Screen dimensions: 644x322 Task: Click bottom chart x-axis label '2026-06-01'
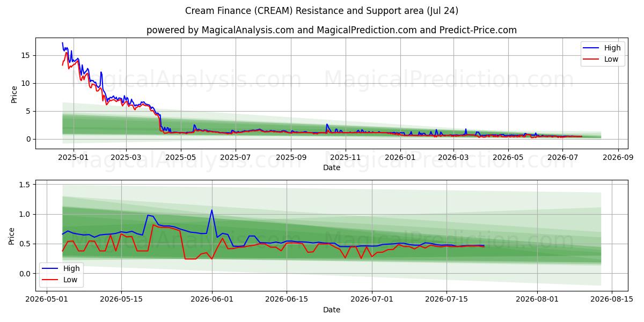pyautogui.click(x=212, y=300)
